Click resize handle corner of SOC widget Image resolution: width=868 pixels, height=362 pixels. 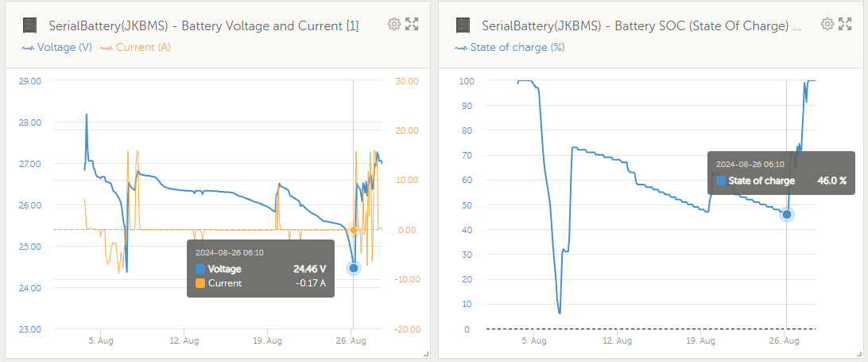pyautogui.click(x=859, y=354)
